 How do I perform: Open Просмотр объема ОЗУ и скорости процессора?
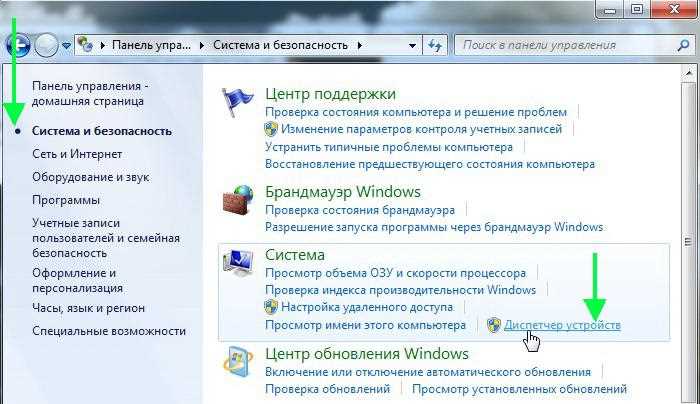[396, 273]
